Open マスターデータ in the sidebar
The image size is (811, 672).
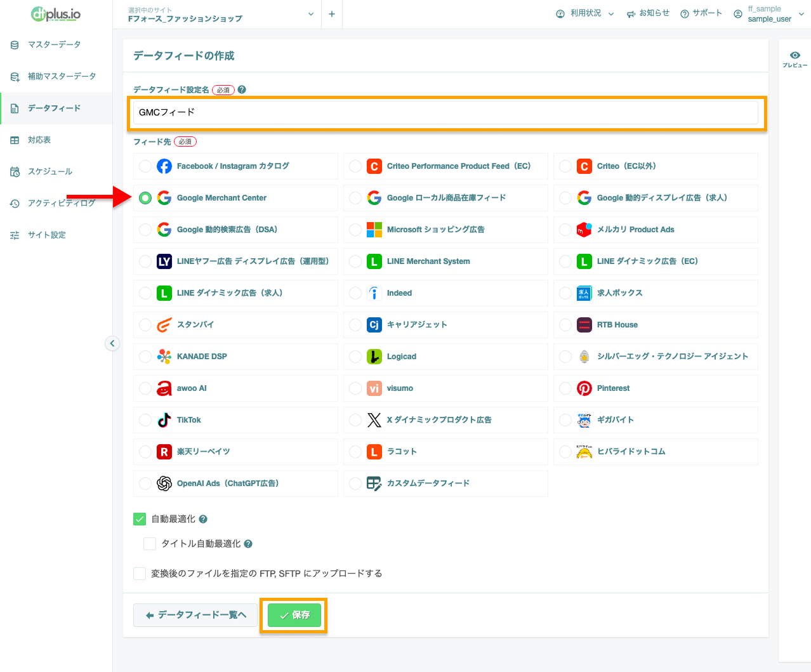[x=56, y=44]
